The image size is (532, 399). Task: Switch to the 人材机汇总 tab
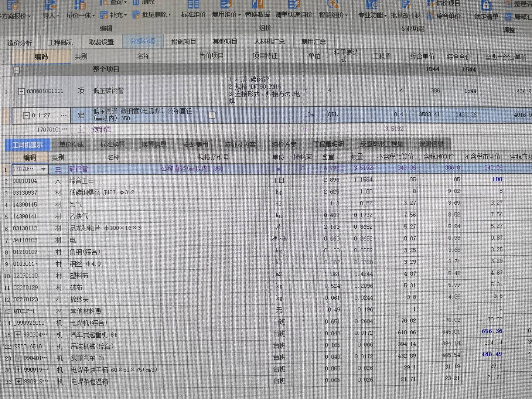point(269,41)
